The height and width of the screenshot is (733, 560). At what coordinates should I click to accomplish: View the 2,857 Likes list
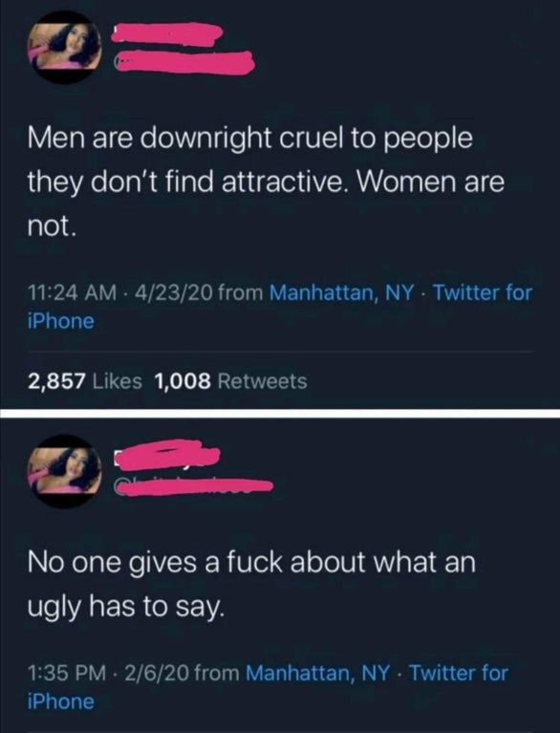pos(85,381)
